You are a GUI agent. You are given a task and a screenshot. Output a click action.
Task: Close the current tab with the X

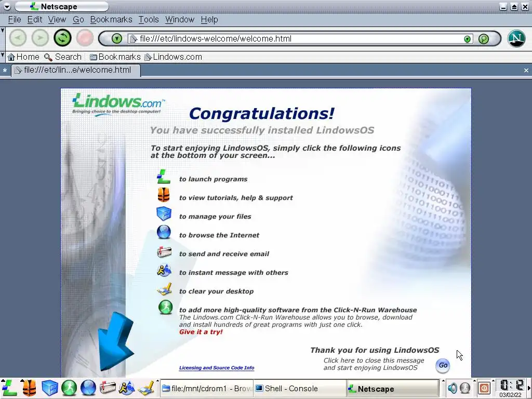tap(526, 70)
